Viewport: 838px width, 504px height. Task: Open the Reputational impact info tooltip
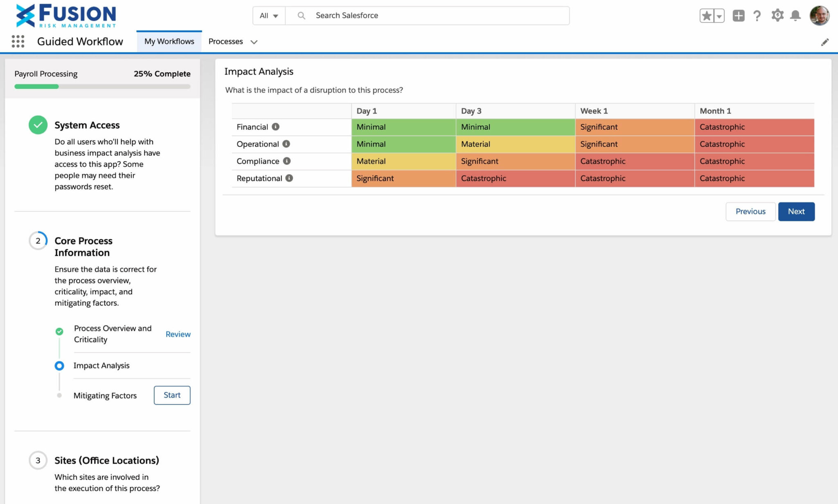[290, 178]
